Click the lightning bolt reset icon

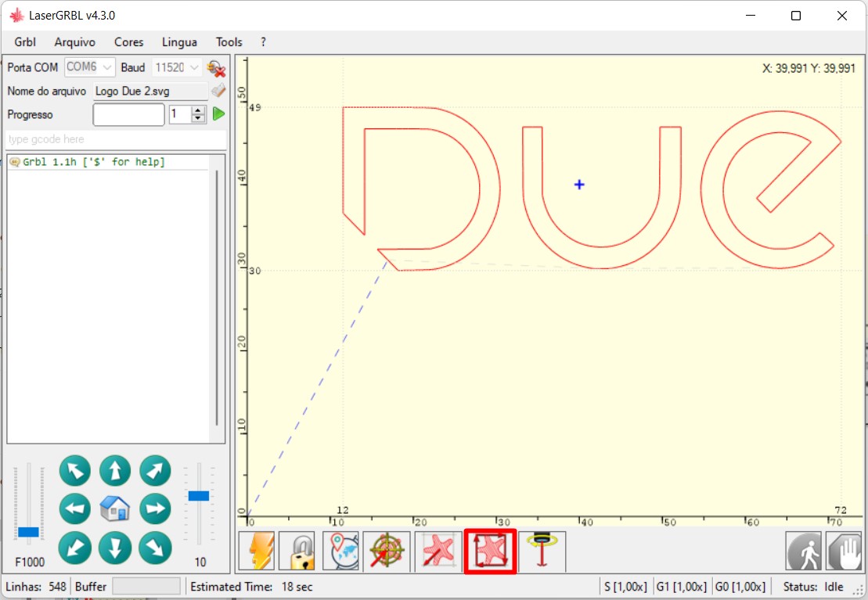(x=257, y=551)
